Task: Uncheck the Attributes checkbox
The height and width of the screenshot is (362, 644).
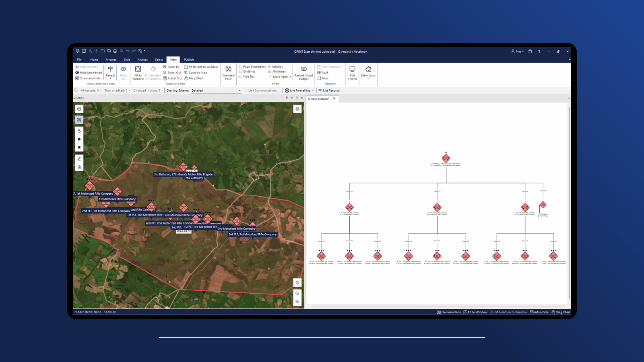Action: pyautogui.click(x=270, y=72)
